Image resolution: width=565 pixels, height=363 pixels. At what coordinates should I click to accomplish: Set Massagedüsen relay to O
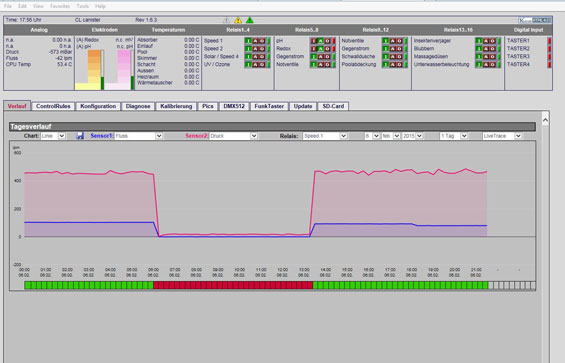(492, 57)
